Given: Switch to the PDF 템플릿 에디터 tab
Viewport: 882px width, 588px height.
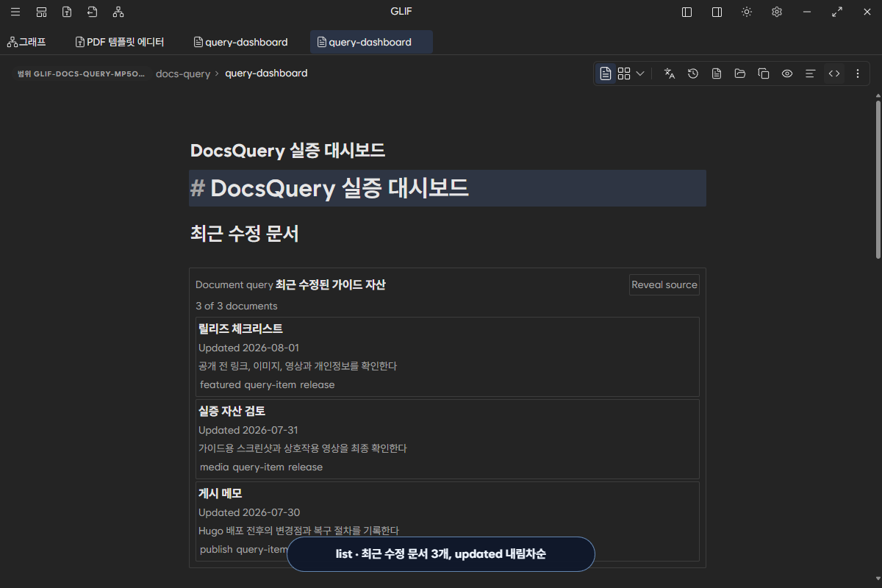Looking at the screenshot, I should click(x=120, y=42).
